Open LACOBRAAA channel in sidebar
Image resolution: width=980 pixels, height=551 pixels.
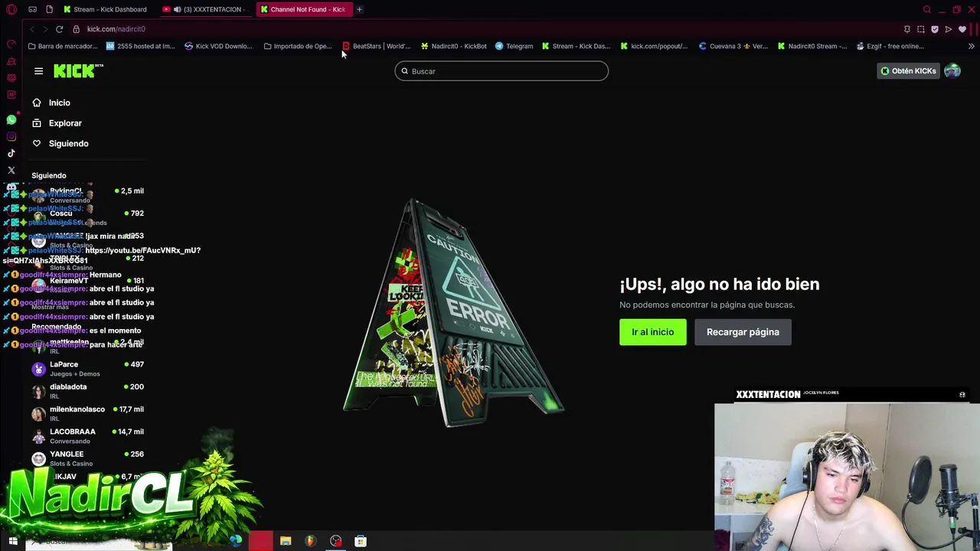87,436
